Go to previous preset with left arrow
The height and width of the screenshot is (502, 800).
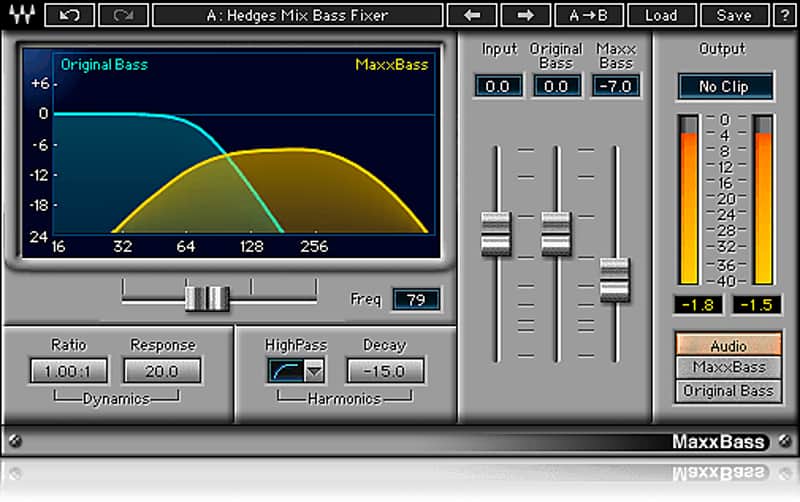pyautogui.click(x=472, y=15)
